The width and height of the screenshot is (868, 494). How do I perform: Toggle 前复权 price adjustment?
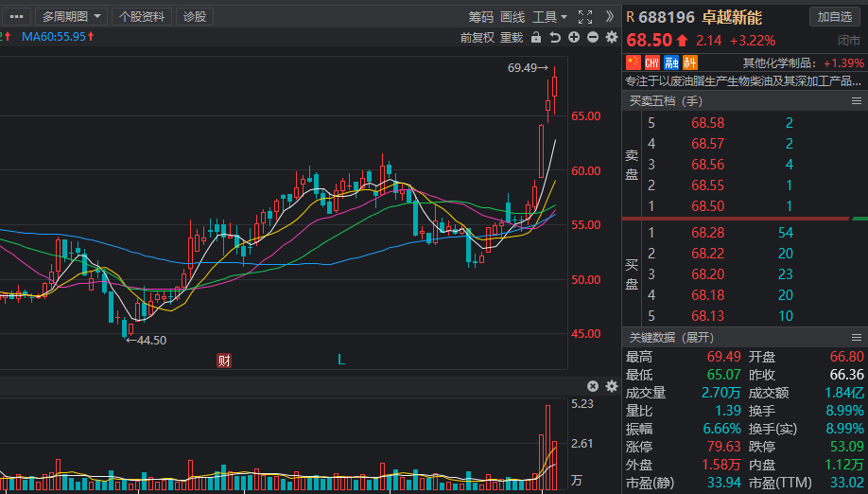[477, 38]
